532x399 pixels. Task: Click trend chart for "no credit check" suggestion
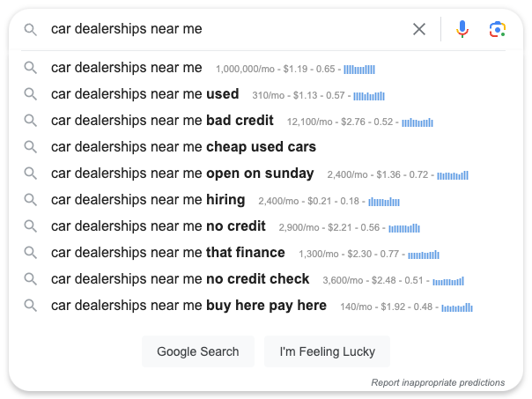[448, 280]
